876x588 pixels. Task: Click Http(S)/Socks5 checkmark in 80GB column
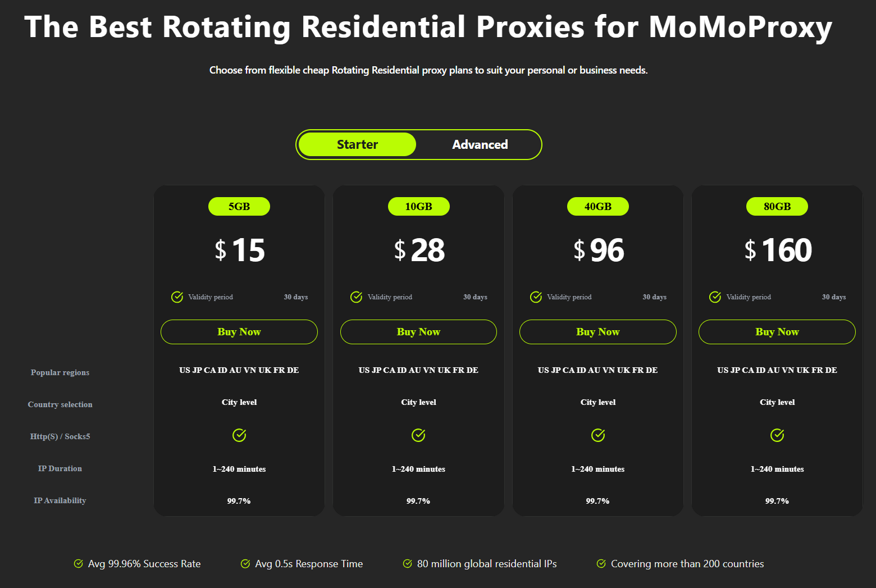click(777, 435)
